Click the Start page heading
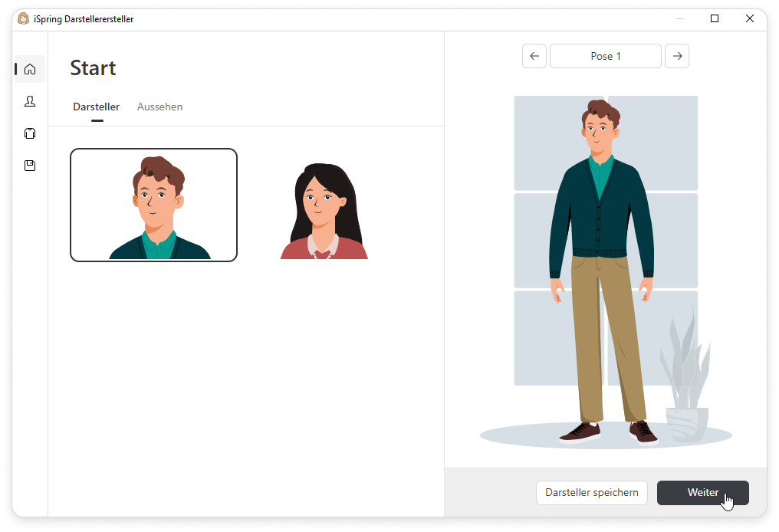779x532 pixels. [93, 68]
